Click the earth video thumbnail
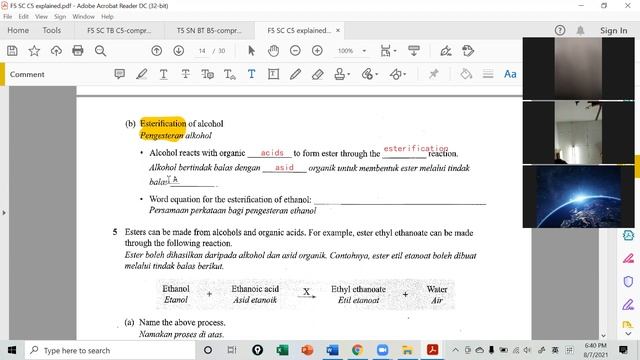The width and height of the screenshot is (640, 360). 579,197
